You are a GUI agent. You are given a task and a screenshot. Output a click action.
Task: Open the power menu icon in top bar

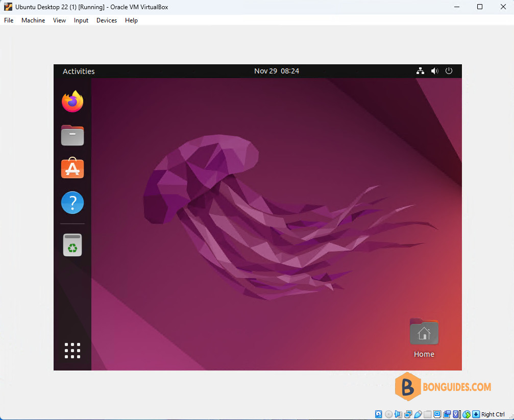[x=449, y=71]
